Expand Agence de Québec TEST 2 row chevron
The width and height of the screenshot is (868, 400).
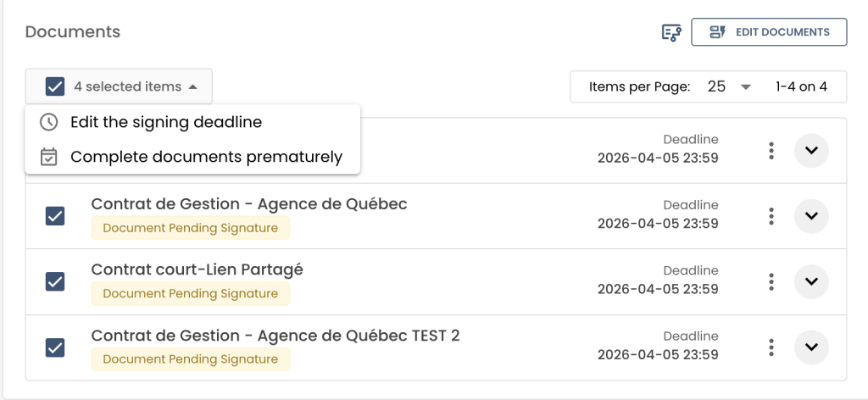pos(811,347)
